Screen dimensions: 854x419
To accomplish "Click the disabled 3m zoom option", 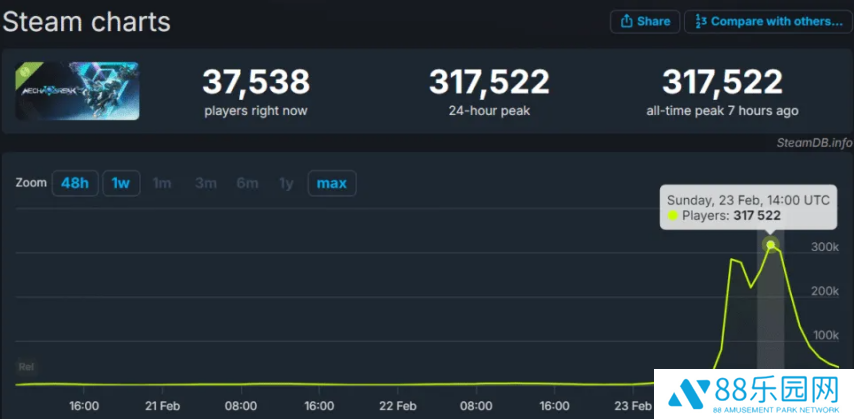I will pos(206,183).
